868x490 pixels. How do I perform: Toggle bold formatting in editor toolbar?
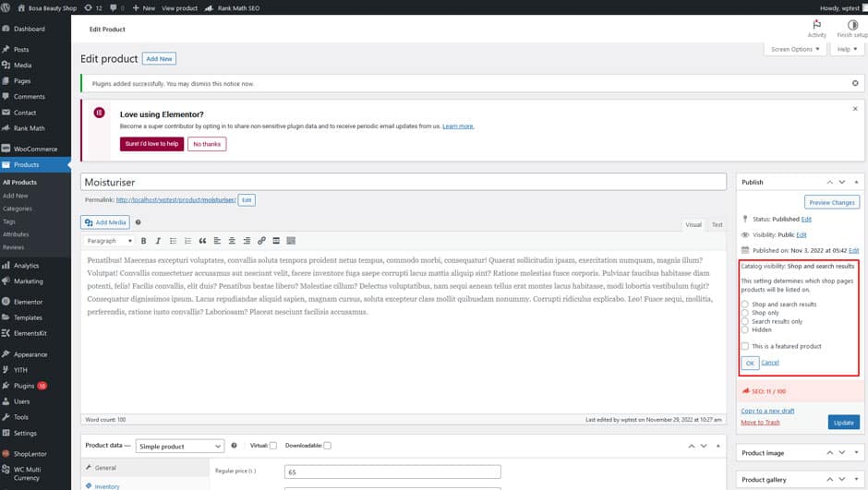pyautogui.click(x=143, y=241)
